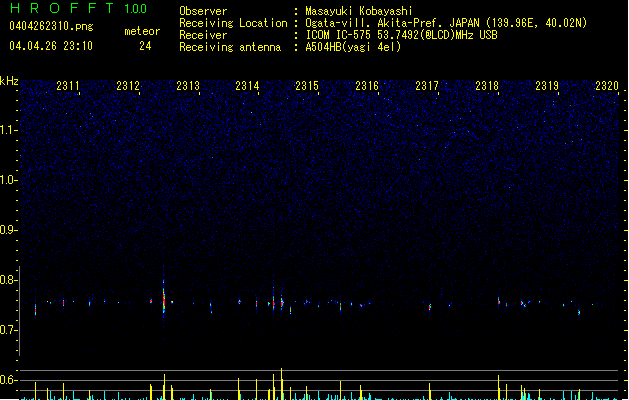Click the 0.9 kHz frequency axis label
The height and width of the screenshot is (400, 629).
(x=9, y=230)
